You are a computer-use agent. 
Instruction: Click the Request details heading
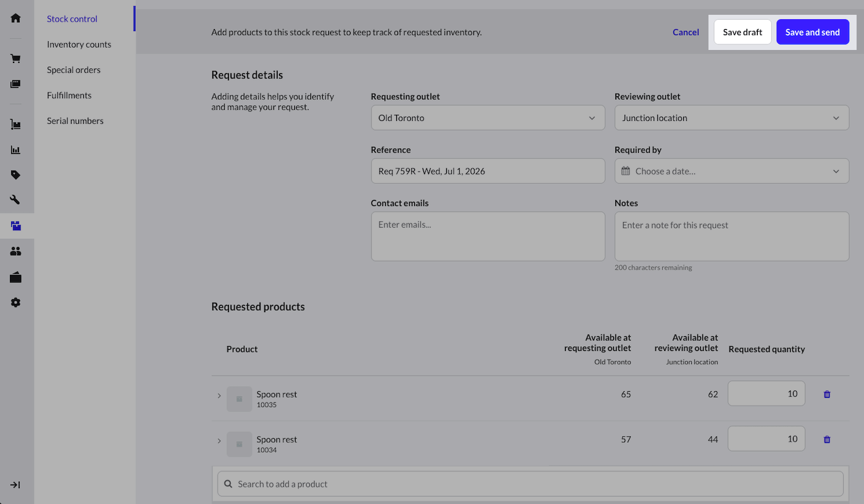(247, 75)
